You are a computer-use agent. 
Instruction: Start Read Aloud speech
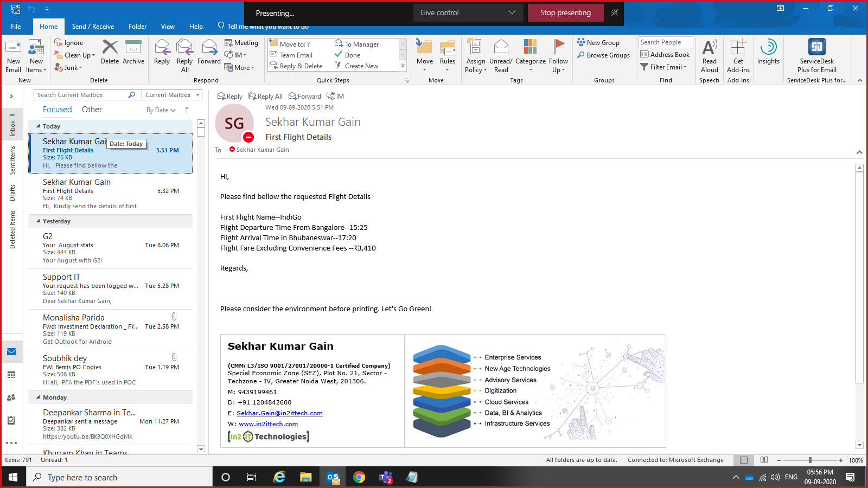(710, 56)
